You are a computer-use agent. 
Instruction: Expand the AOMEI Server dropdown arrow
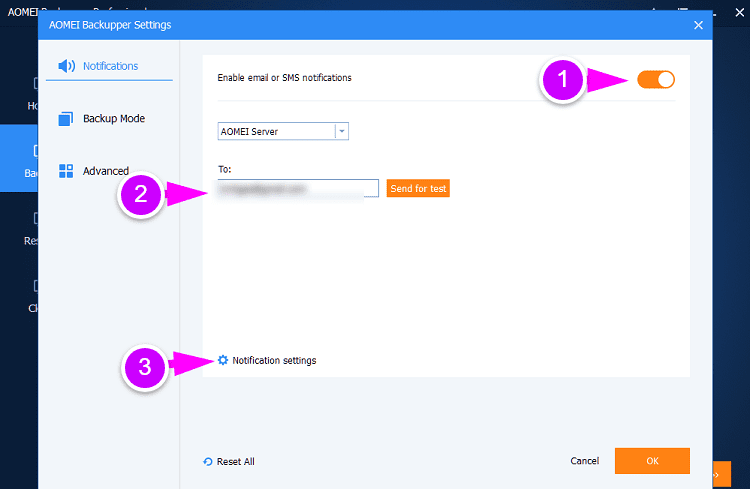coord(342,131)
